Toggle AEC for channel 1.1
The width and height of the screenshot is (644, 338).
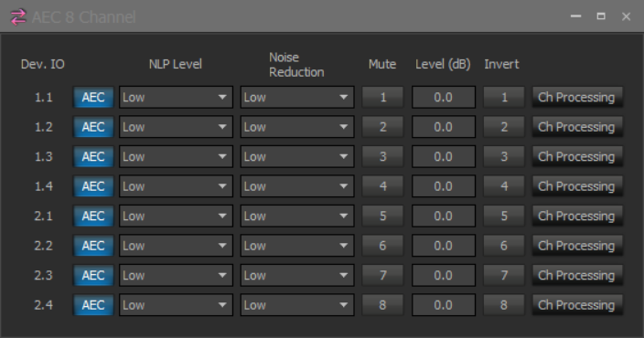pos(93,97)
